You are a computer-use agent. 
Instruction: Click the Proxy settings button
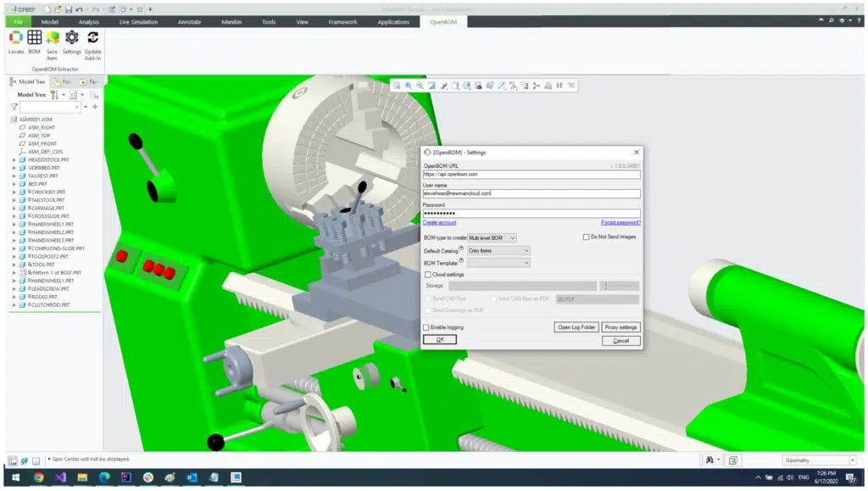tap(620, 327)
